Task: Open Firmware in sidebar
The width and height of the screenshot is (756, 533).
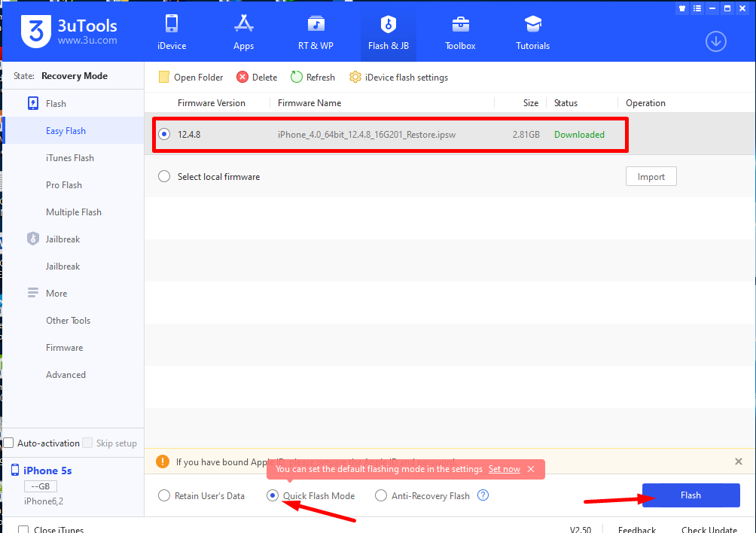Action: click(x=64, y=348)
